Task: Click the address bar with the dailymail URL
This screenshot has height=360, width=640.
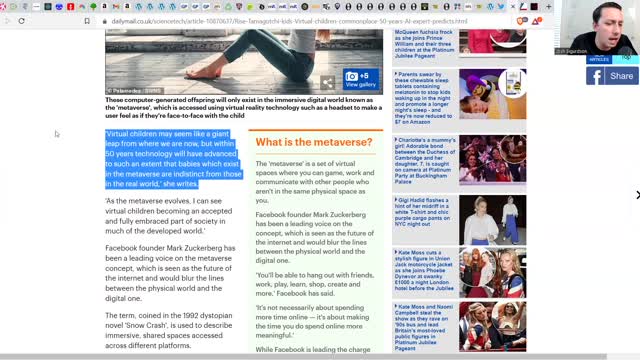Action: [289, 21]
